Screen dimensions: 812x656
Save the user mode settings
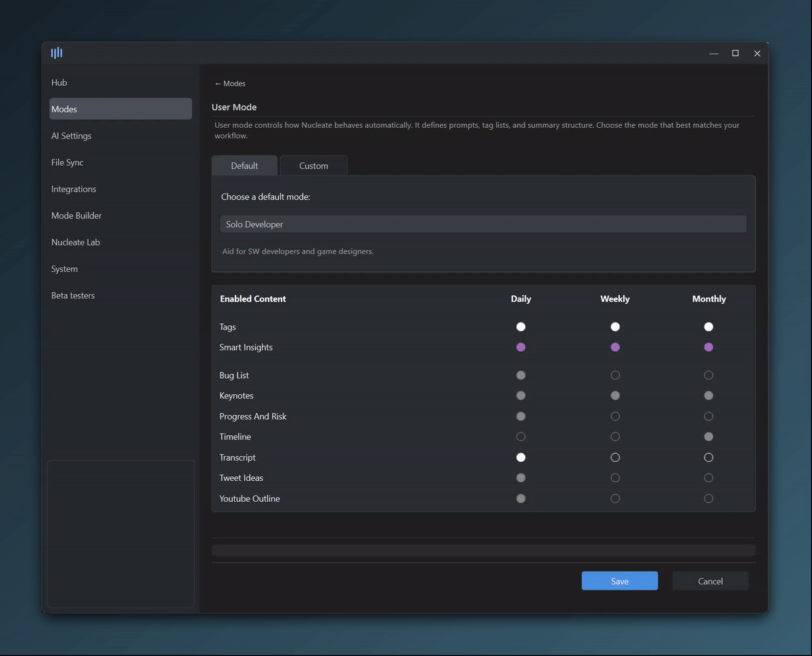(x=620, y=581)
